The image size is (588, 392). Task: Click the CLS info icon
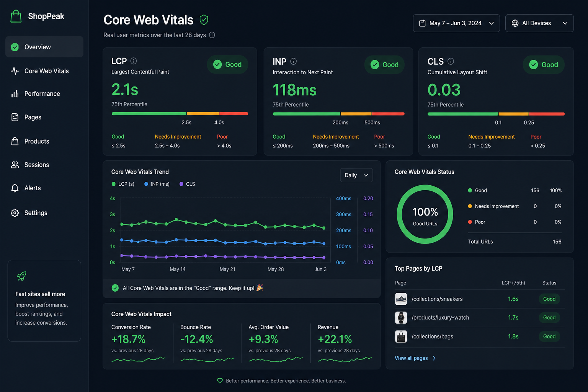point(451,61)
